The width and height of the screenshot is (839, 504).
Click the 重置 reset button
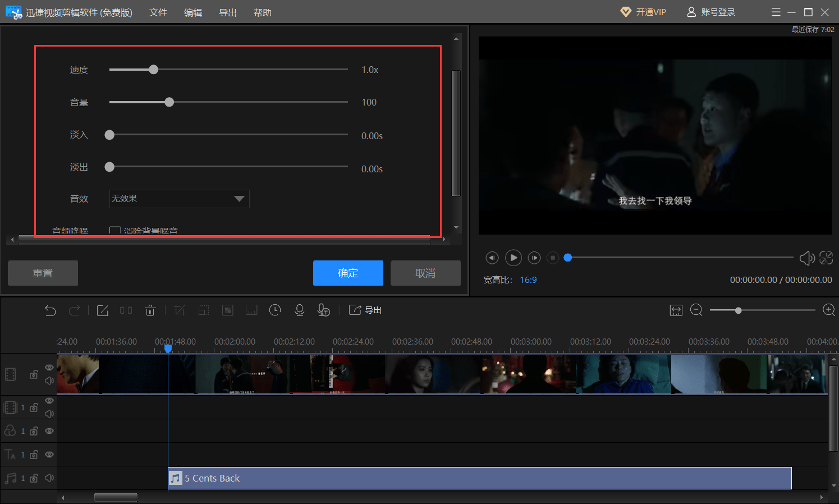click(43, 273)
